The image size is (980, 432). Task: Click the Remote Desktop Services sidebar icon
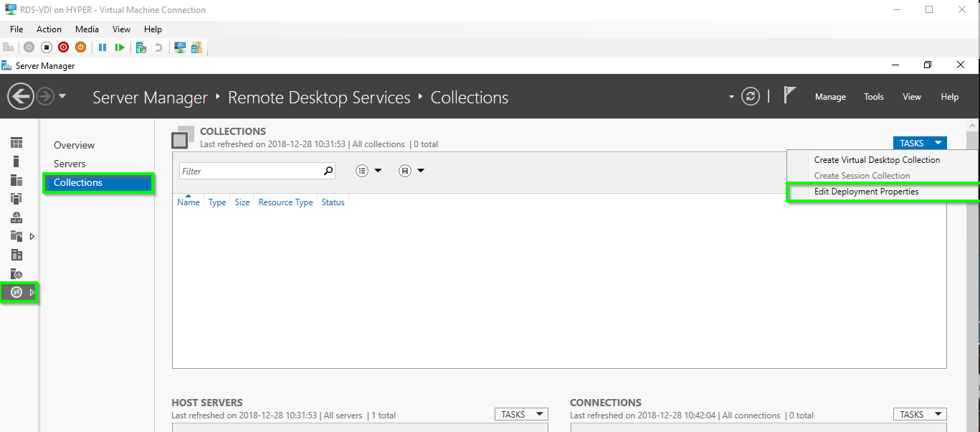(16, 292)
